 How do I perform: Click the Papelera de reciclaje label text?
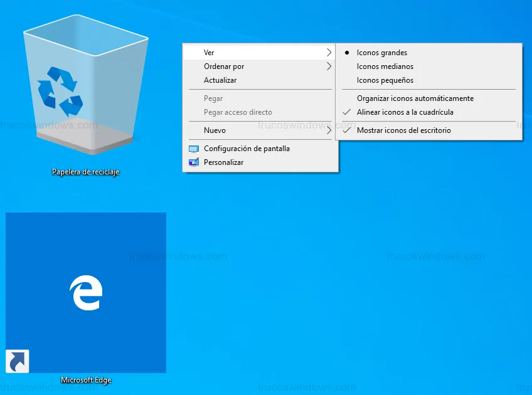(85, 172)
